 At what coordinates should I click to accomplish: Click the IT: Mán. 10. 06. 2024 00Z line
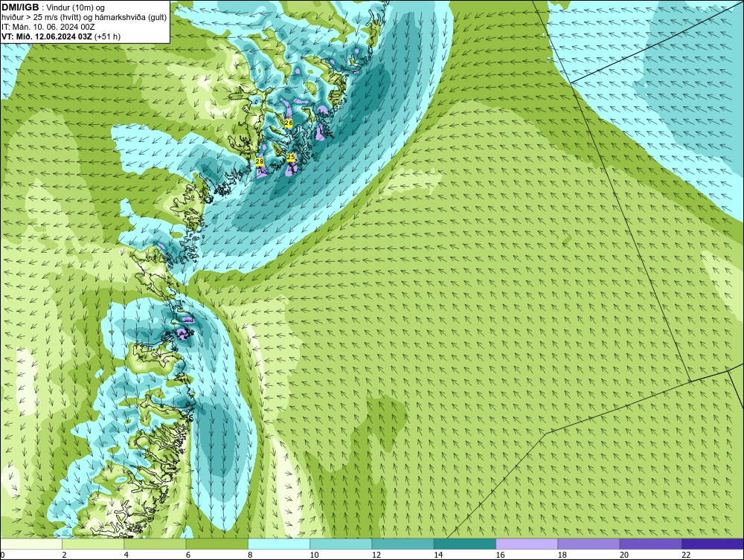(x=48, y=27)
